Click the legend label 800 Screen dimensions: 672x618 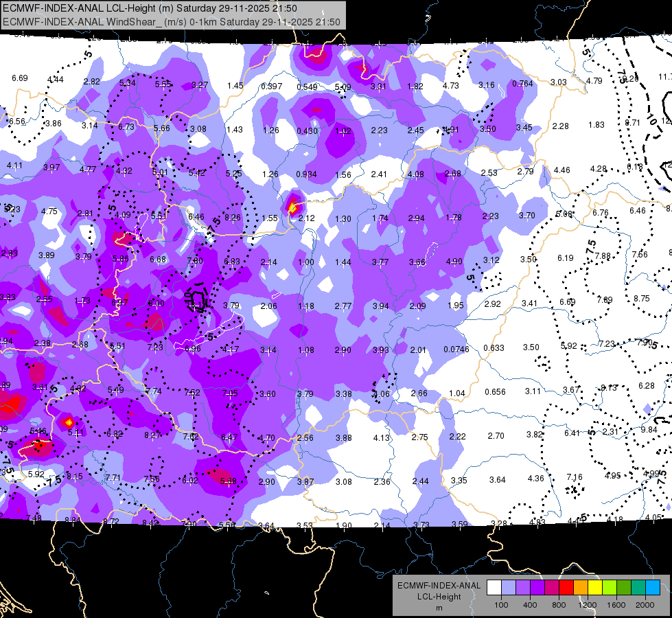click(559, 605)
